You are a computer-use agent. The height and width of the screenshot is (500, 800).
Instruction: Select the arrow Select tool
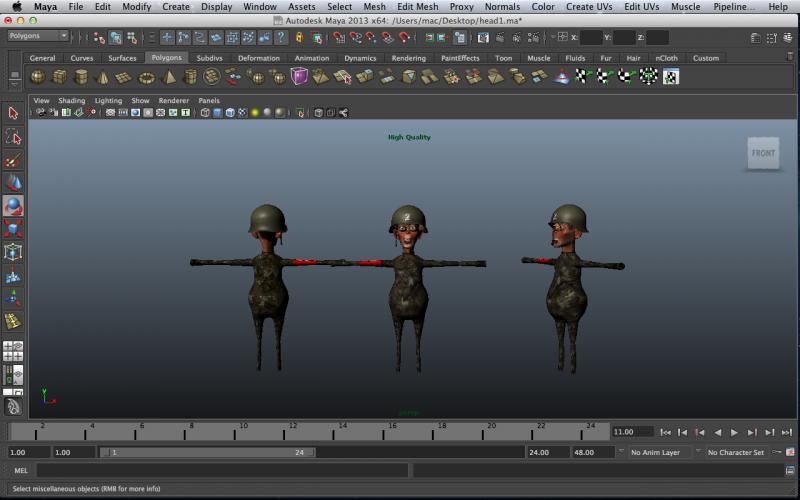click(x=13, y=114)
